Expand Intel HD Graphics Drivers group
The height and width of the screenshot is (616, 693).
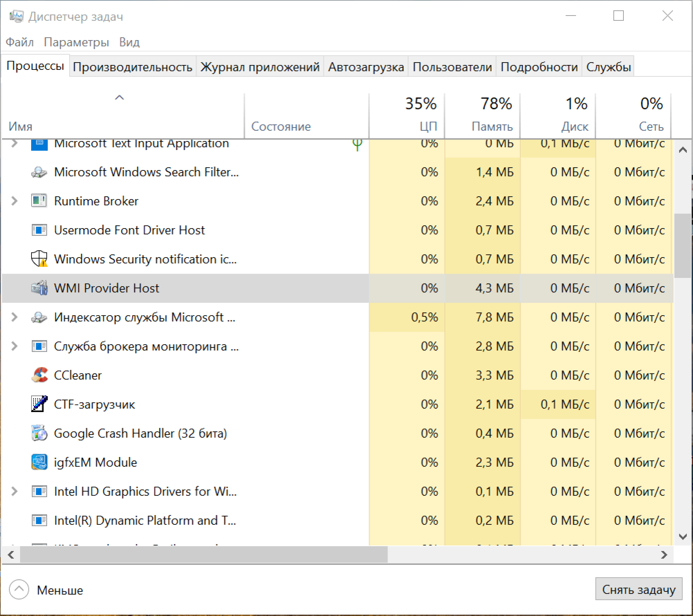click(x=15, y=492)
